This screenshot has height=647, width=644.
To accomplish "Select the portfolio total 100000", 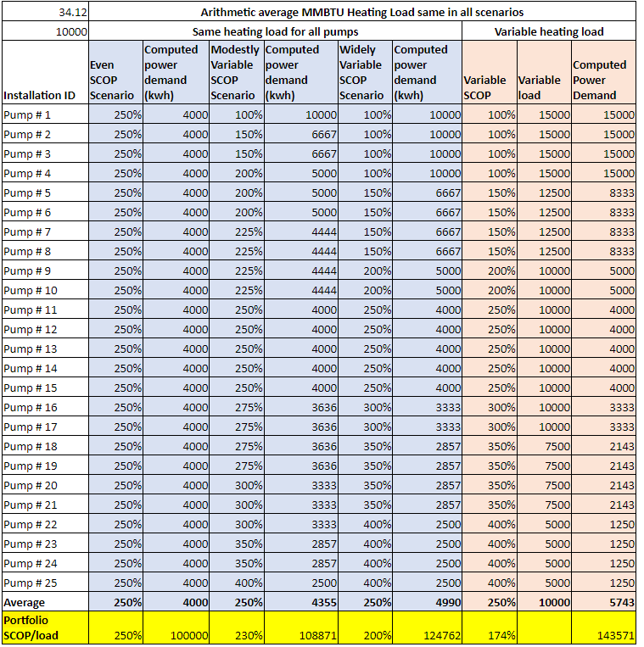I will click(x=176, y=627).
